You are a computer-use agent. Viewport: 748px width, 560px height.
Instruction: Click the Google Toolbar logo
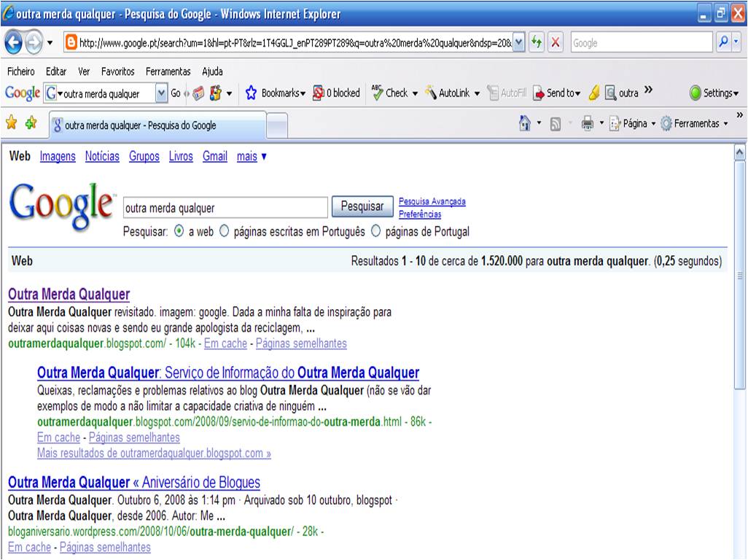pyautogui.click(x=23, y=93)
